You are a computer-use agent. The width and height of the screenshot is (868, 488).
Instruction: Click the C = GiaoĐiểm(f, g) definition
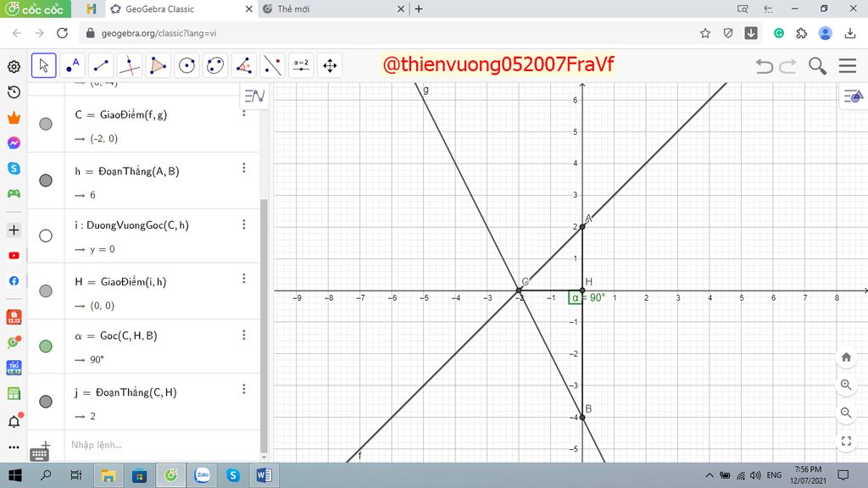[121, 115]
